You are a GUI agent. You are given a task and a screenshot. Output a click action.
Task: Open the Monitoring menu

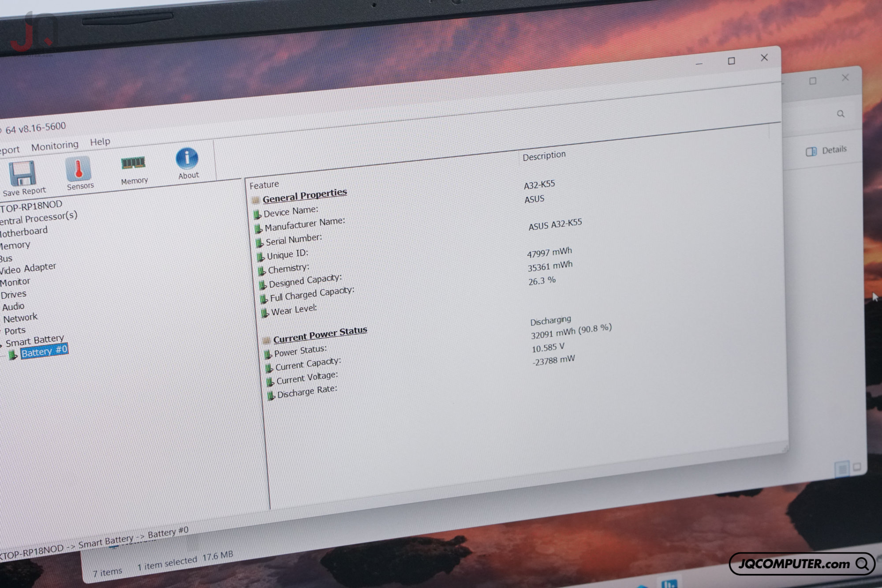pos(55,146)
